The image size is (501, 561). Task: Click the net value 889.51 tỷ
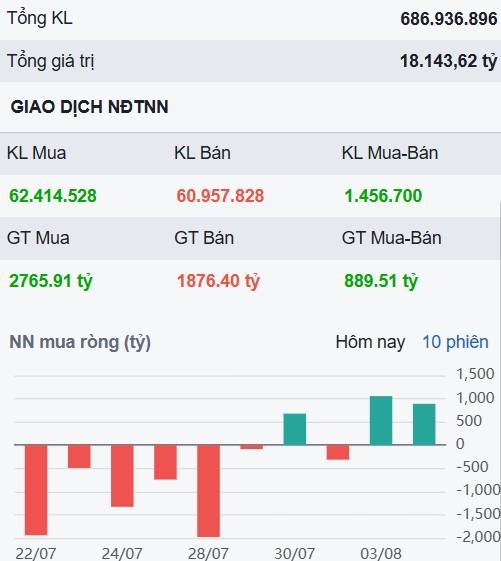[x=381, y=281]
